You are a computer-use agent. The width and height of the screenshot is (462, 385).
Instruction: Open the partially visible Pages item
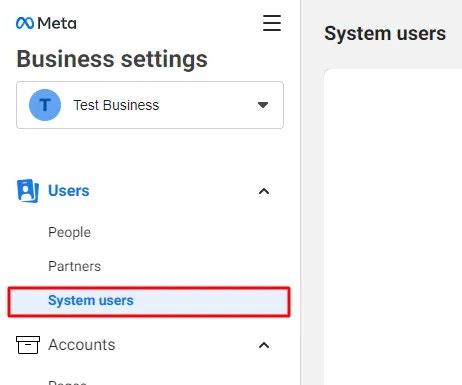[x=67, y=382]
